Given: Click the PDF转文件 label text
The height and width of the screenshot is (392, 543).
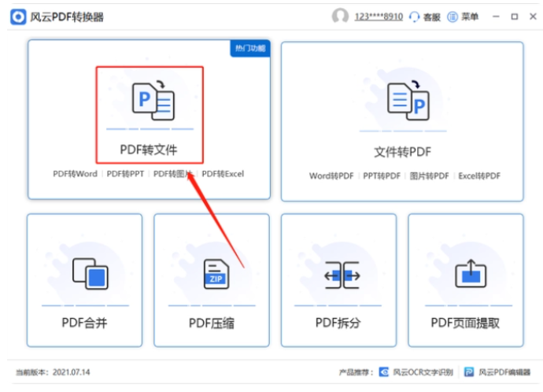Looking at the screenshot, I should coord(149,150).
